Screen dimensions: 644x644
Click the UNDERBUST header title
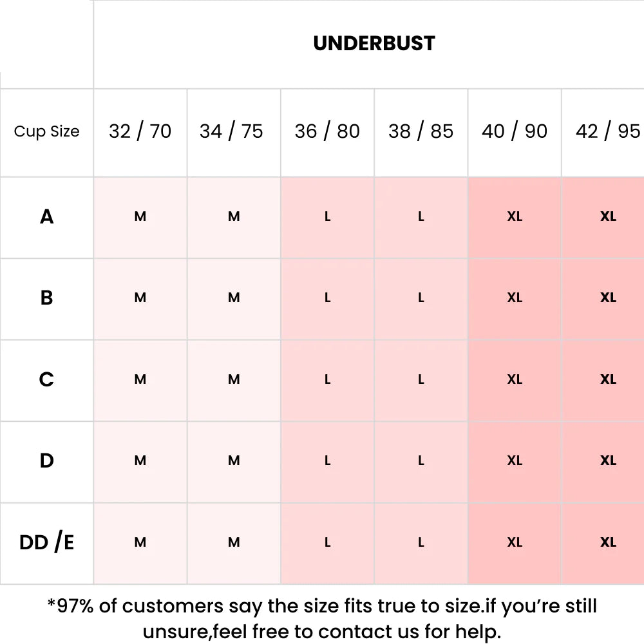(374, 43)
